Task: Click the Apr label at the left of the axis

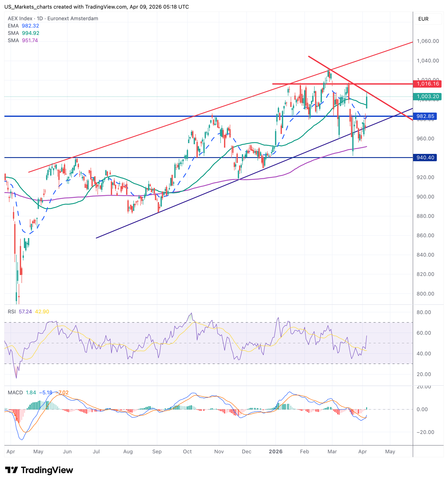Action: coord(11,452)
